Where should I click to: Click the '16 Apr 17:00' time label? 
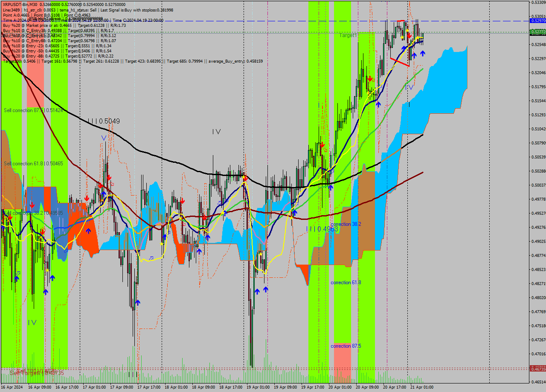click(67, 388)
